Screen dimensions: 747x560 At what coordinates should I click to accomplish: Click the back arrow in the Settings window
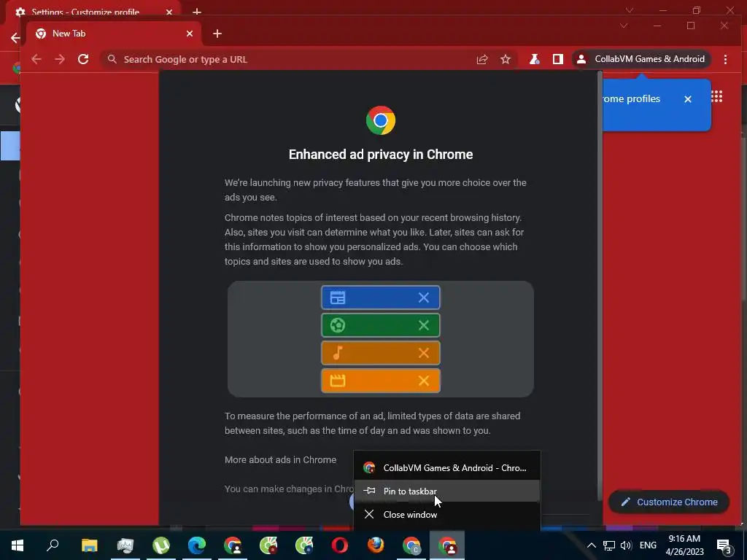15,38
